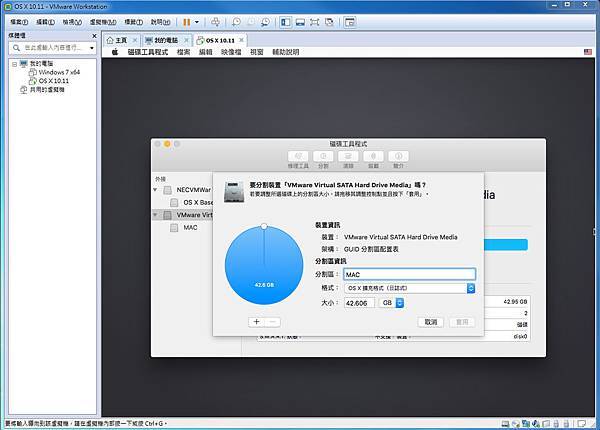Open VMware 虛擬機(M) menu

point(103,22)
